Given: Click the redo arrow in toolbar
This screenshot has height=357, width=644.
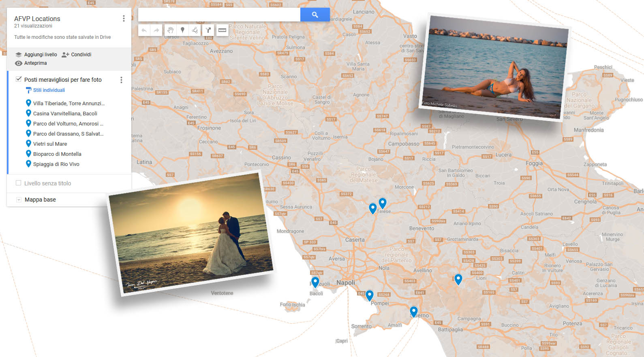Looking at the screenshot, I should click(156, 30).
